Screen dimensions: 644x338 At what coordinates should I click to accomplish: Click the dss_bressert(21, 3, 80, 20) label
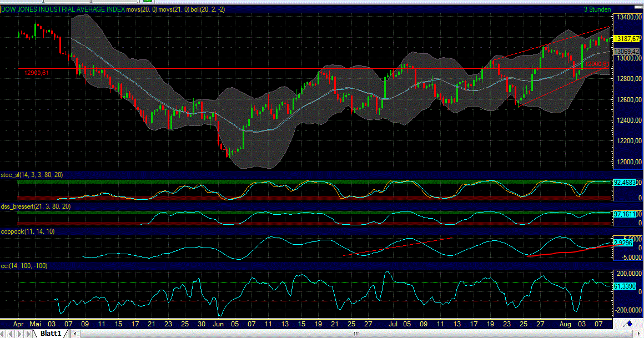(x=36, y=206)
